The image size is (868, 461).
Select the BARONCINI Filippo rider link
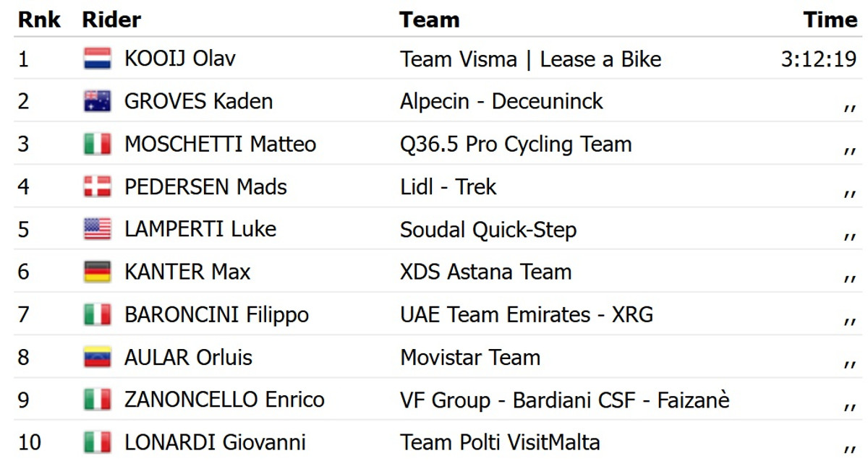[216, 314]
